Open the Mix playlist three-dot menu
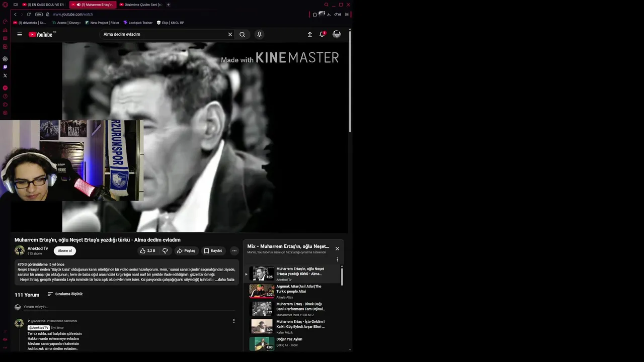Viewport: 644px width, 362px height. (x=337, y=259)
